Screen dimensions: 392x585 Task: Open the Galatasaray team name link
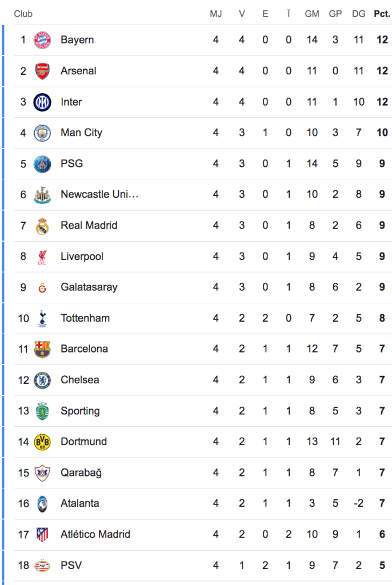point(89,287)
